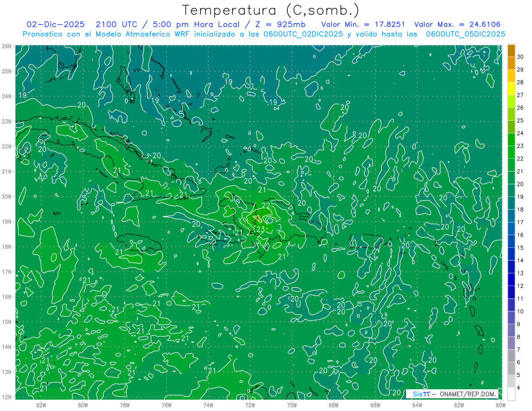This screenshot has height=411, width=532.
Task: Click the "25N" latitude axis label
Action: click(7, 71)
